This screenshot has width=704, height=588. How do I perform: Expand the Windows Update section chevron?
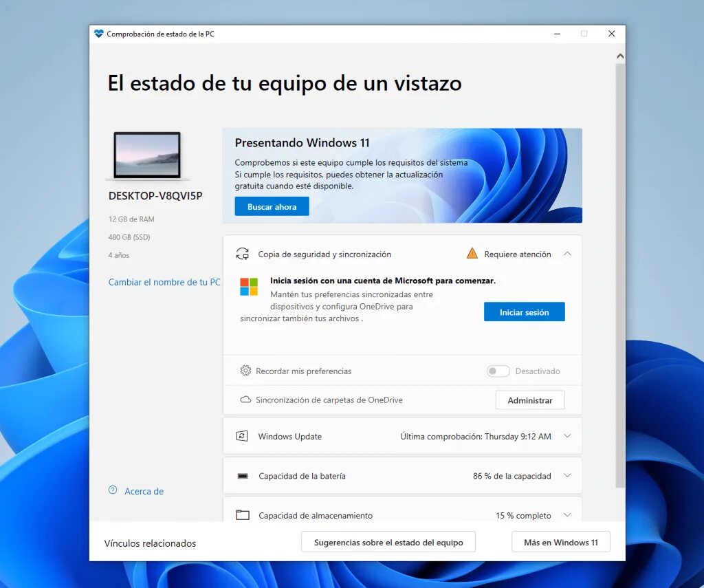[567, 436]
